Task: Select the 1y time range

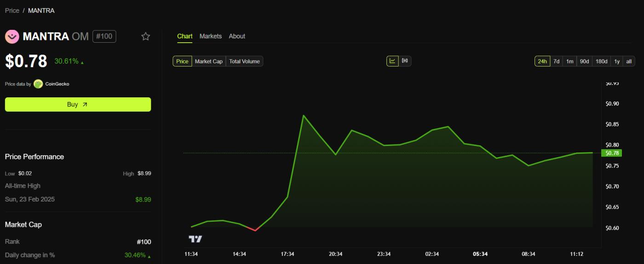Action: tap(617, 62)
